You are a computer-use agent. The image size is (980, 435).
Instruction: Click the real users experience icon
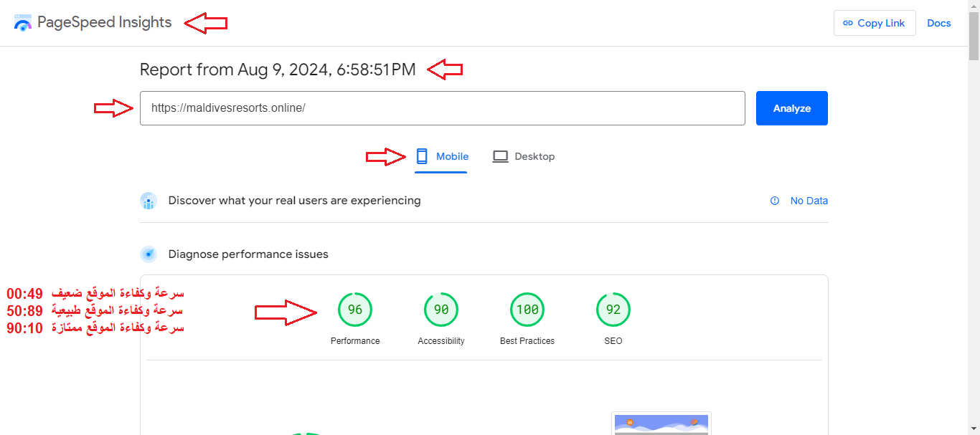(x=149, y=201)
